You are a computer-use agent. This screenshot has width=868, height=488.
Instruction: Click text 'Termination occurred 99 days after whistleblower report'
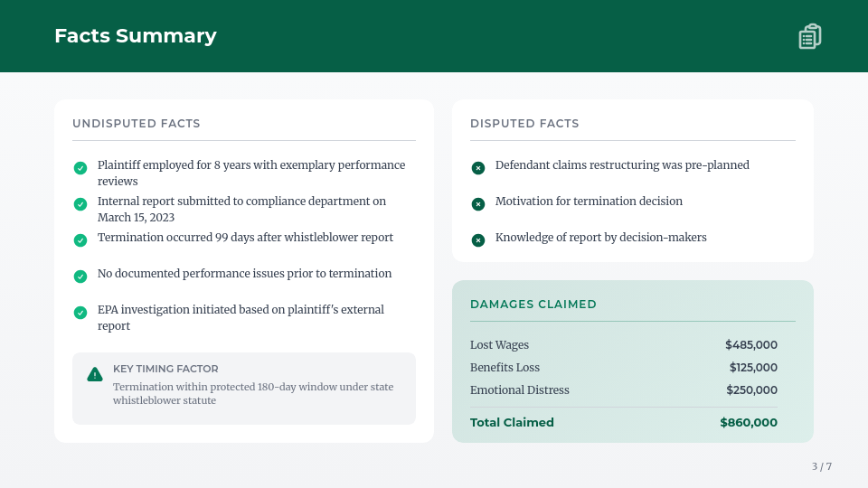245,238
